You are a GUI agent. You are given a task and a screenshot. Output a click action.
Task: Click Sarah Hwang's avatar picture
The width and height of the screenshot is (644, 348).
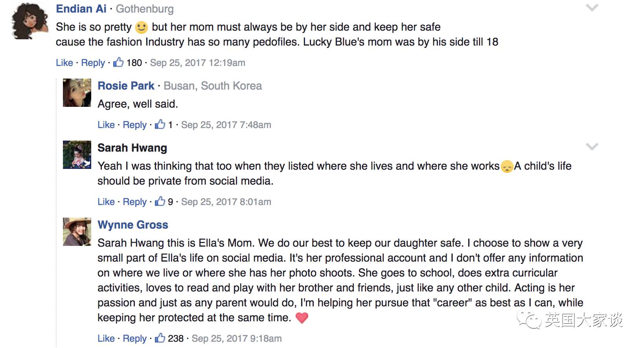click(77, 155)
